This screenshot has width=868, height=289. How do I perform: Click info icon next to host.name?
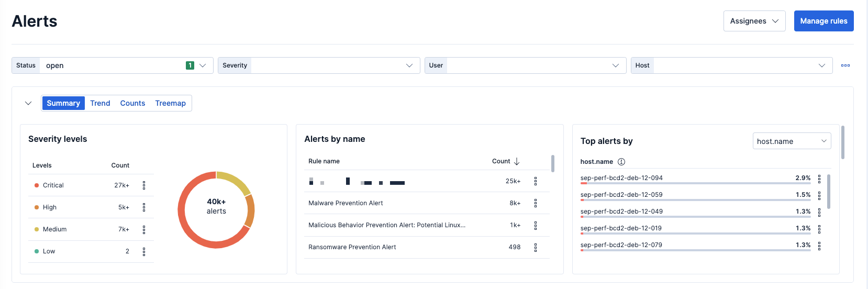[621, 162]
